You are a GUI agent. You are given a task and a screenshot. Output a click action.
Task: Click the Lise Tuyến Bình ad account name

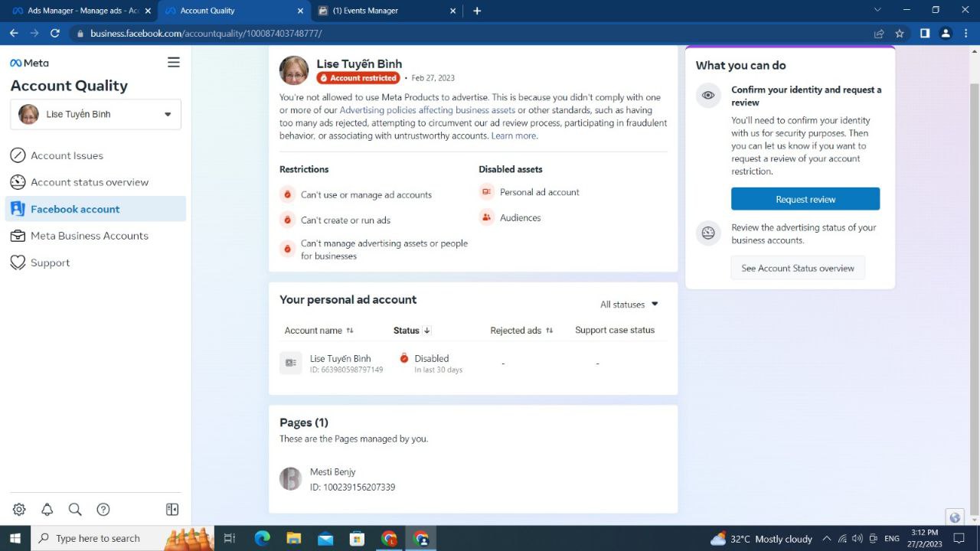click(x=341, y=358)
